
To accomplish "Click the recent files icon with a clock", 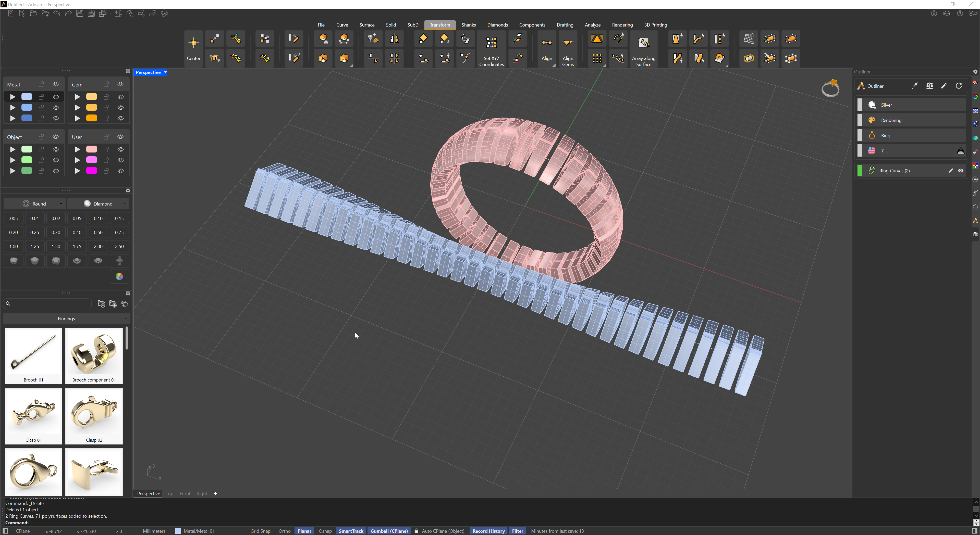I will pos(22,14).
